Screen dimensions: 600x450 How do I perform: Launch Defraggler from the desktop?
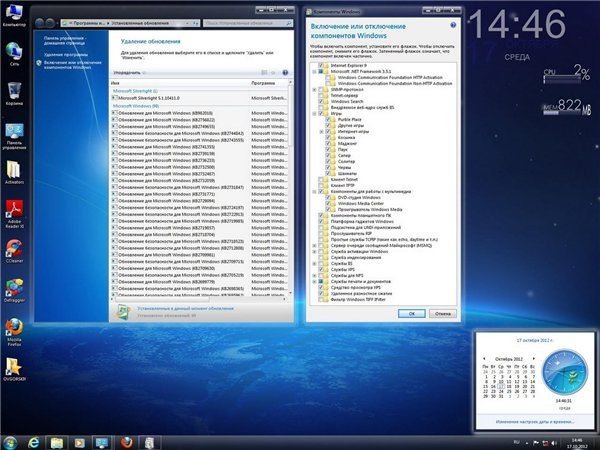pyautogui.click(x=14, y=290)
